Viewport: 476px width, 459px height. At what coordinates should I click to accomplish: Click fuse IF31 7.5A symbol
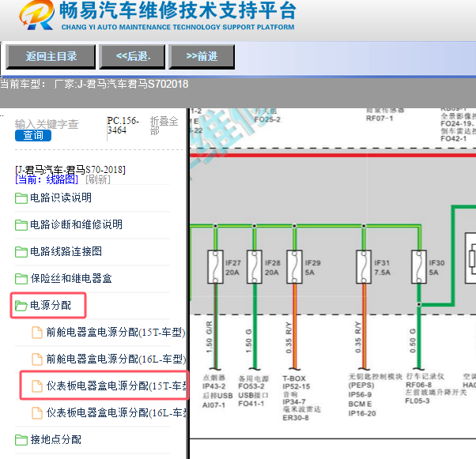364,267
